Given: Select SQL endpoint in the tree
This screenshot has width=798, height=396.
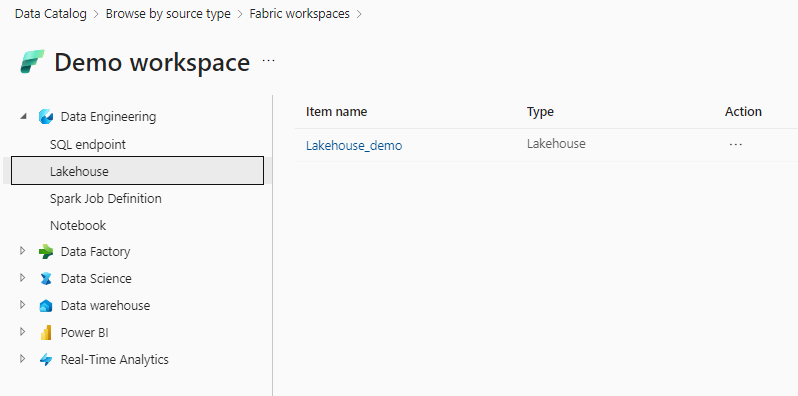Looking at the screenshot, I should point(88,145).
